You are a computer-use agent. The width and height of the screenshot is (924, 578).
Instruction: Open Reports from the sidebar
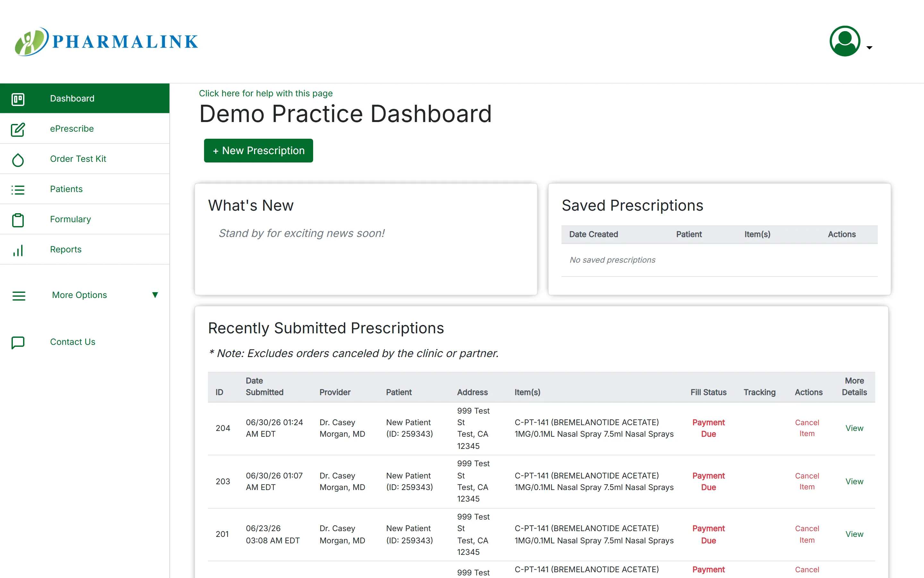pos(85,249)
